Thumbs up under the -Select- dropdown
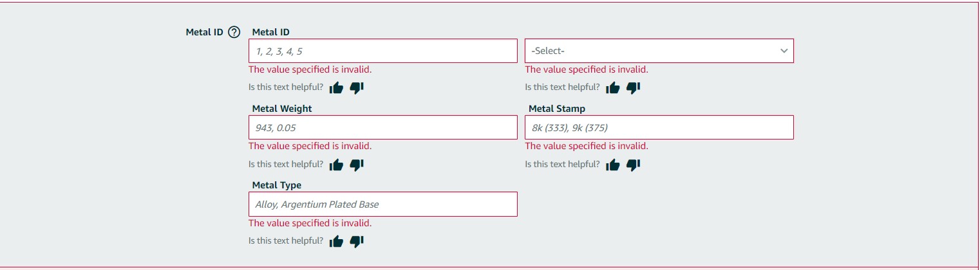The height and width of the screenshot is (270, 980). coord(613,87)
